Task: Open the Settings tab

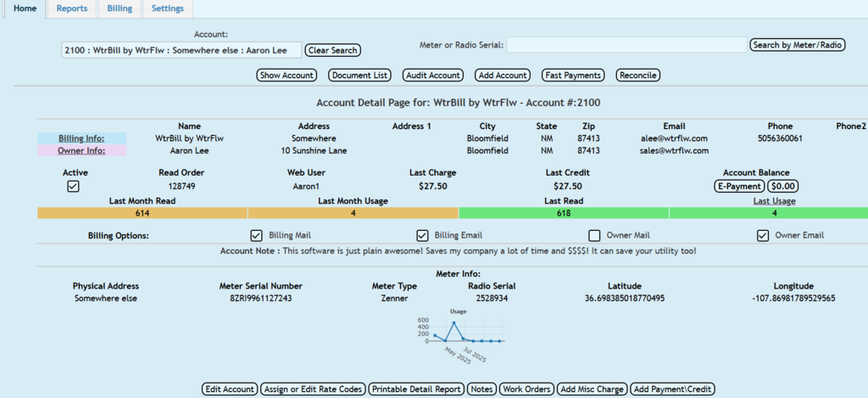Action: click(x=166, y=8)
